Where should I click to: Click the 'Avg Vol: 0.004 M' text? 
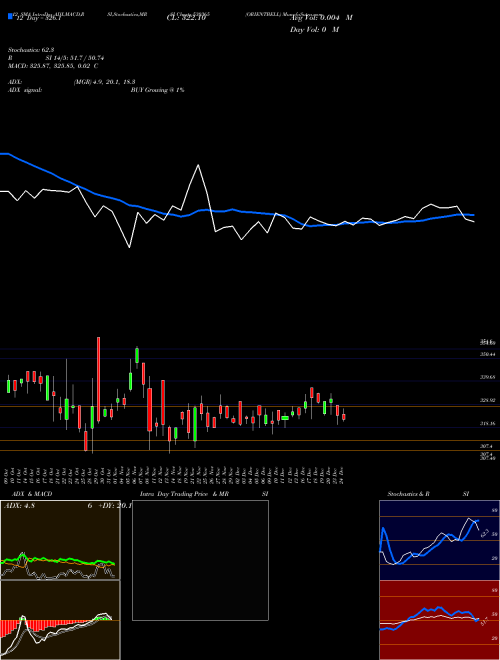(321, 18)
